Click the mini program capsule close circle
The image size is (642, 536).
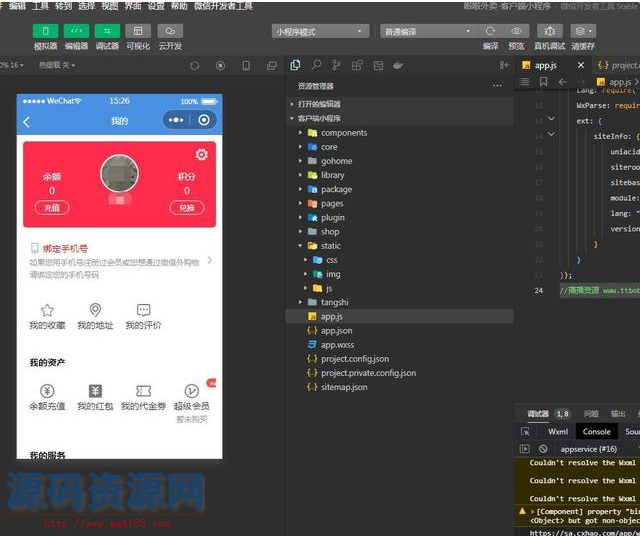204,121
